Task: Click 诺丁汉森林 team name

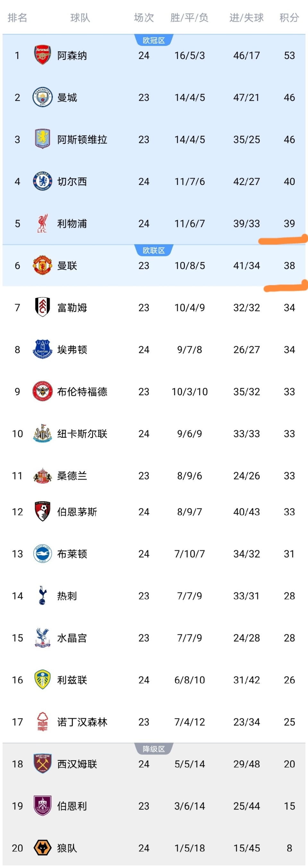Action: [82, 722]
